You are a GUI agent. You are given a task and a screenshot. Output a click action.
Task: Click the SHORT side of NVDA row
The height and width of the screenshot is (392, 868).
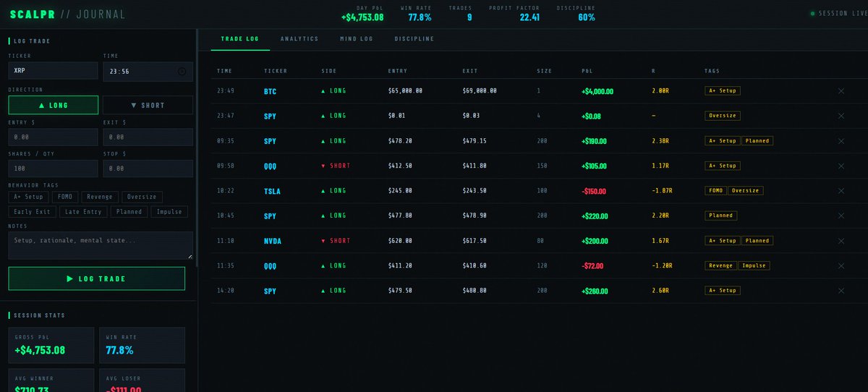[x=336, y=241]
